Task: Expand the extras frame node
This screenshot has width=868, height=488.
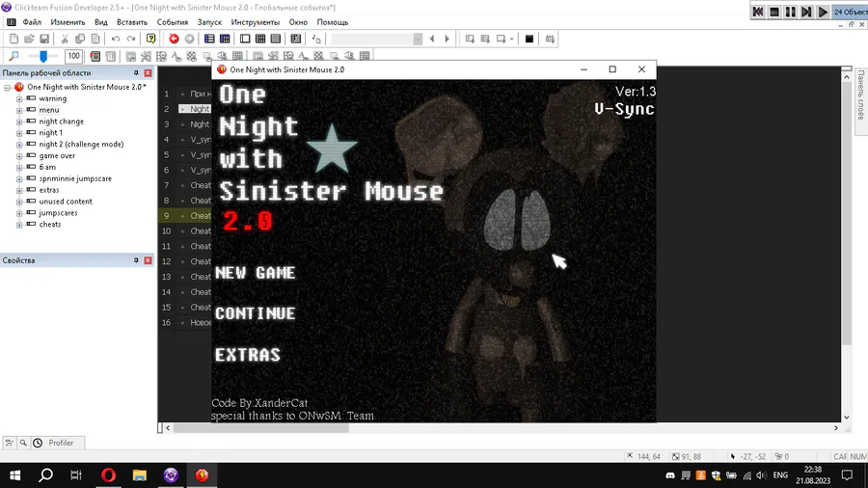Action: coord(19,190)
